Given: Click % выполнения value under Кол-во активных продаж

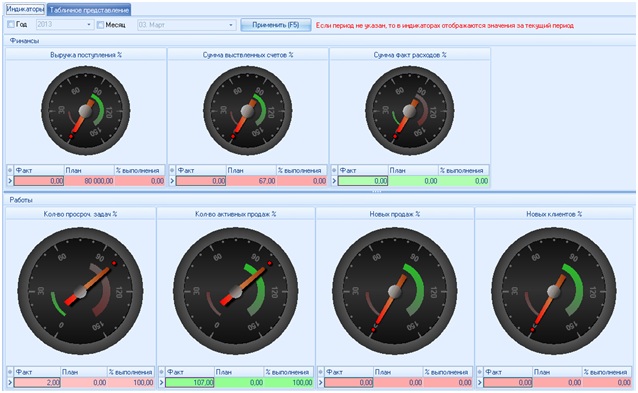Looking at the screenshot, I should pos(289,382).
